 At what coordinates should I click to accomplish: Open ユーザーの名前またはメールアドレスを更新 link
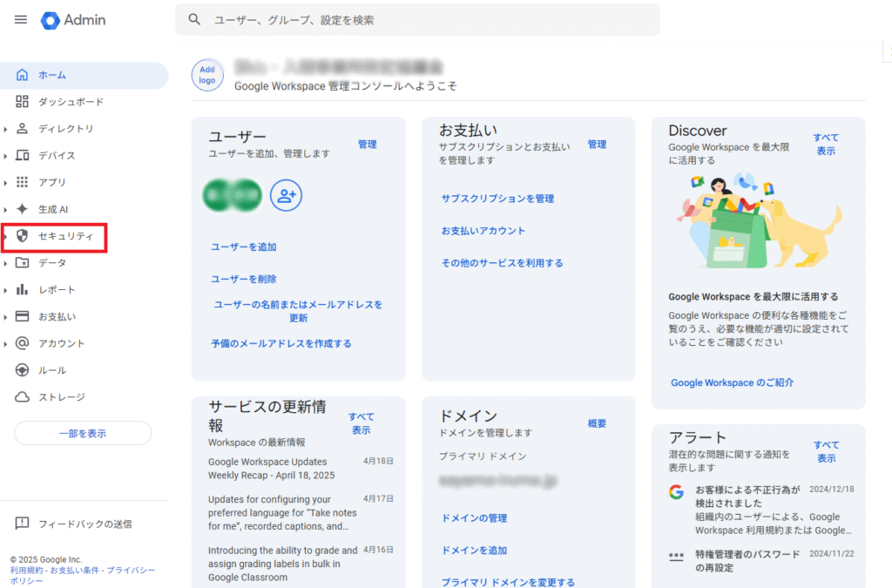pyautogui.click(x=298, y=311)
